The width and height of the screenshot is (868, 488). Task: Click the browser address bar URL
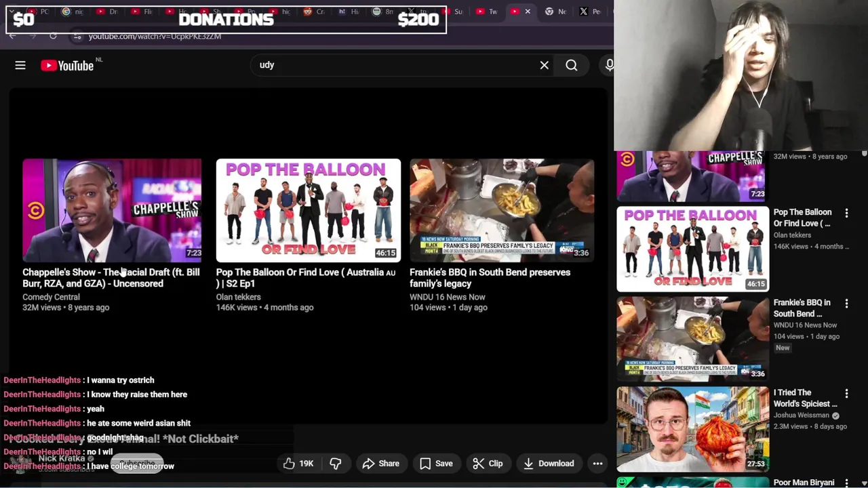click(x=155, y=36)
